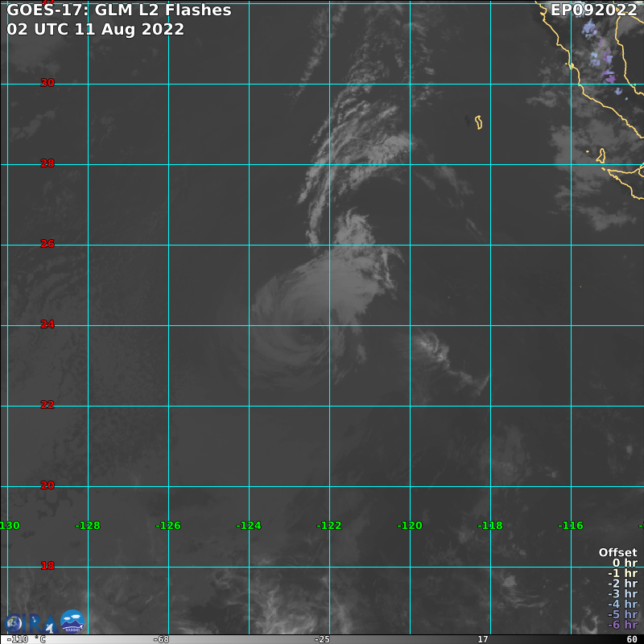Click the 30 latitude label
This screenshot has width=644, height=644.
[47, 83]
